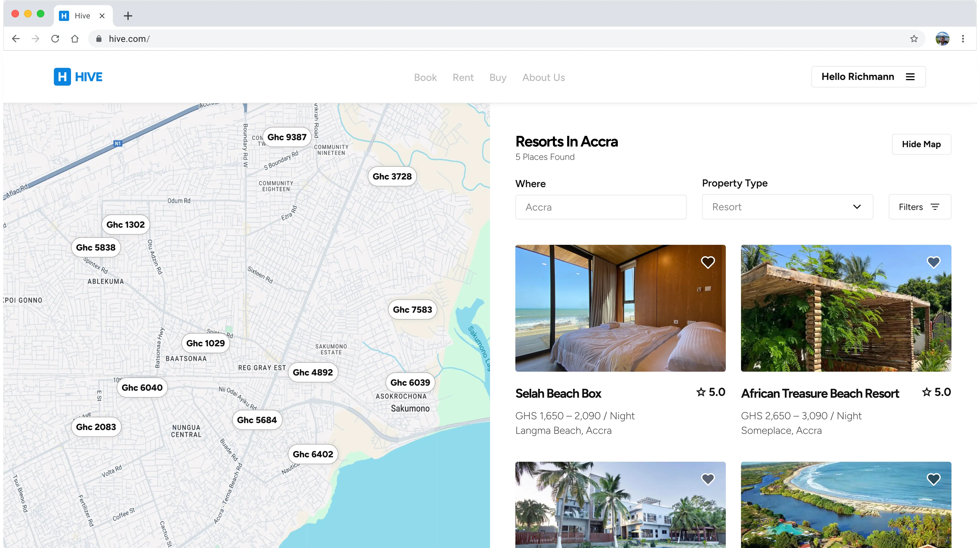Image resolution: width=980 pixels, height=548 pixels.
Task: Go to the Buy page
Action: (498, 78)
